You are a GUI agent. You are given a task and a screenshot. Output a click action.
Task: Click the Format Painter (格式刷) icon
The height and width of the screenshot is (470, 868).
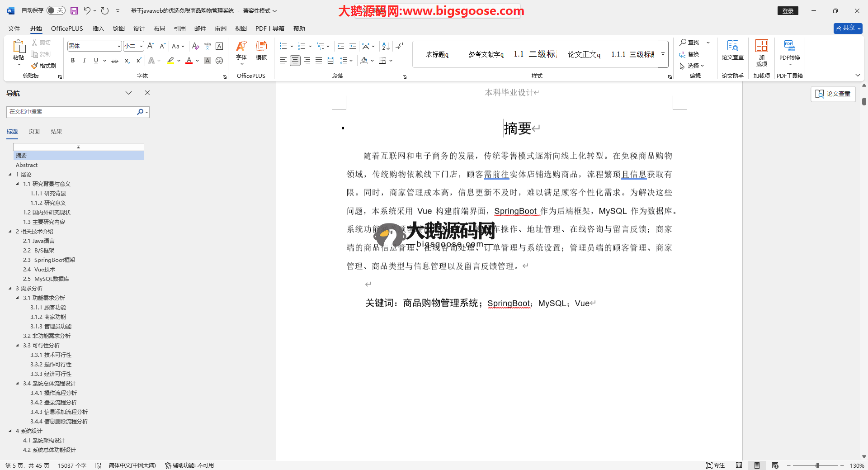[44, 66]
